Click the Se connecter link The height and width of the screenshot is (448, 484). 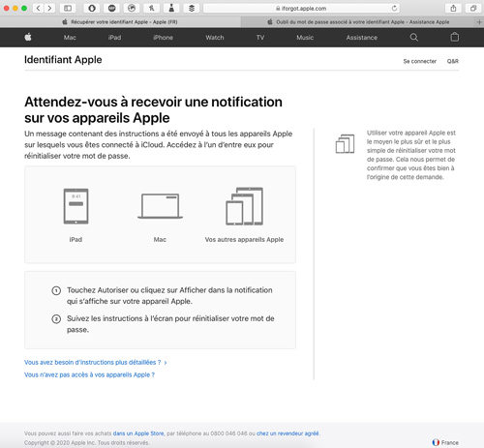(419, 61)
